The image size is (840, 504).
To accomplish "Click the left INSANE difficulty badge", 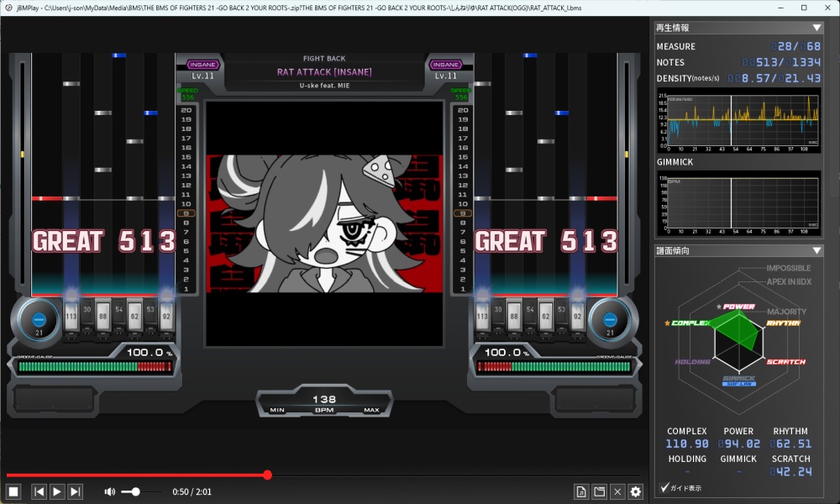I will [202, 65].
